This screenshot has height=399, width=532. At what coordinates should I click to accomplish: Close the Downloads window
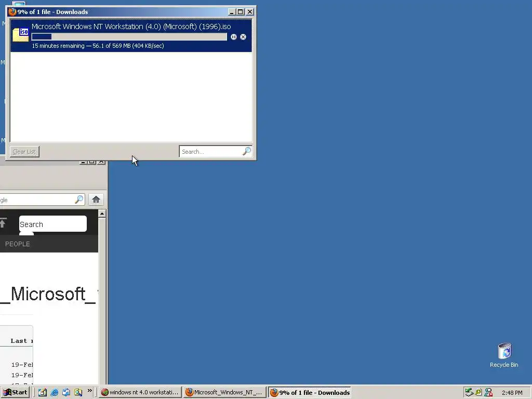pyautogui.click(x=250, y=12)
